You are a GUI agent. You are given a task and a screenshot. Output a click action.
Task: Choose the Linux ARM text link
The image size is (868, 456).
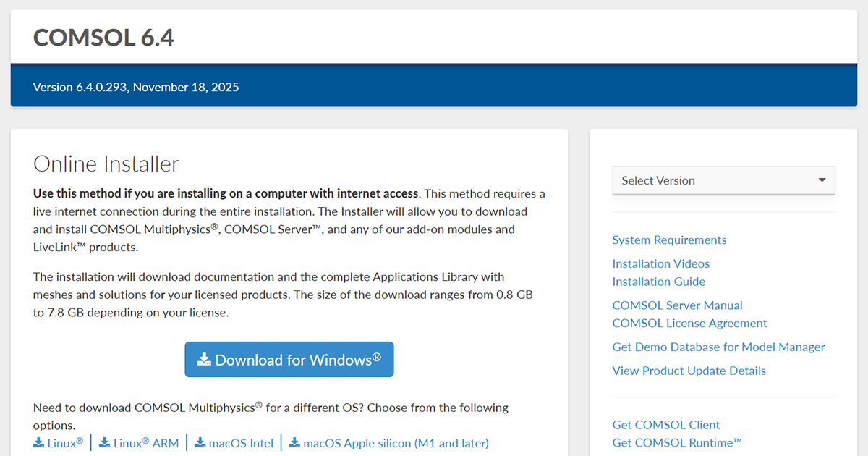point(146,443)
